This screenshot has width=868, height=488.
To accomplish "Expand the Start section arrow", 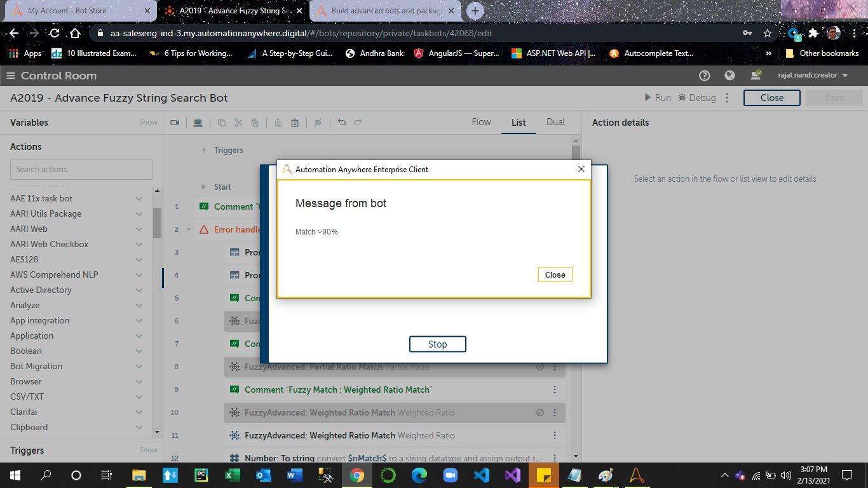I will (203, 187).
